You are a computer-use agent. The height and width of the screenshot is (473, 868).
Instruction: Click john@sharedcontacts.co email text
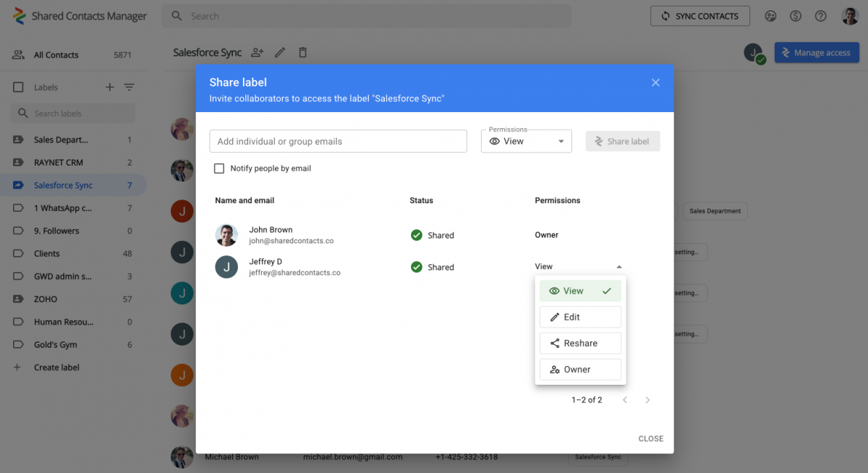point(292,241)
